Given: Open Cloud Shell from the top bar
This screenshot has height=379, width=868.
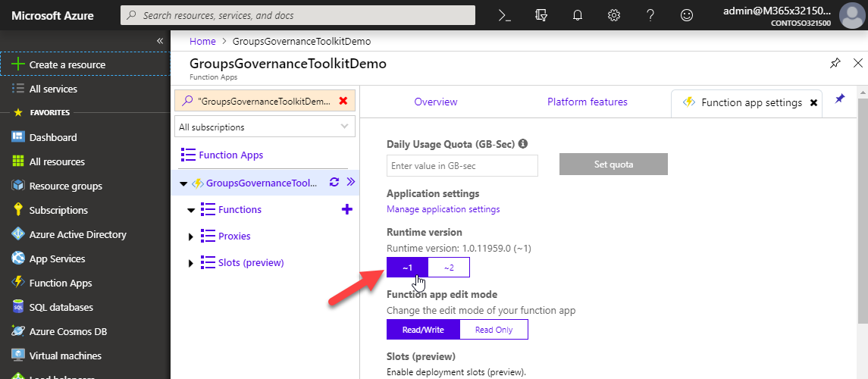Looking at the screenshot, I should tap(503, 15).
